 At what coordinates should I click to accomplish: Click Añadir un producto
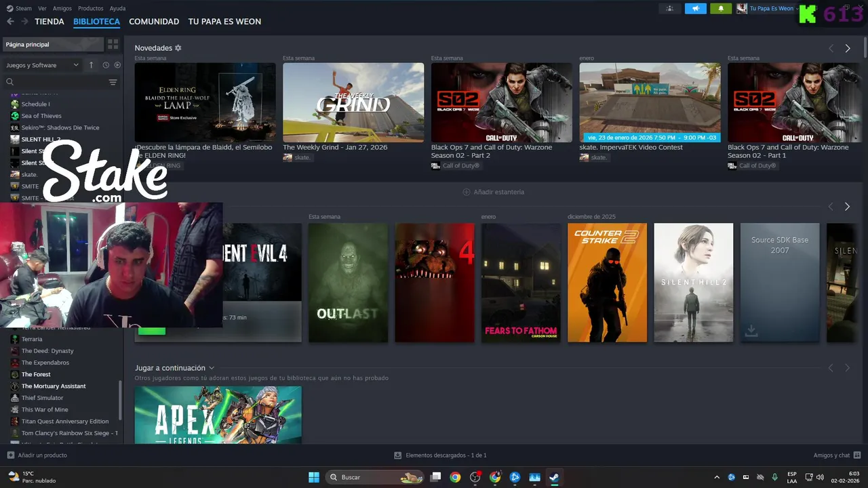tap(37, 455)
